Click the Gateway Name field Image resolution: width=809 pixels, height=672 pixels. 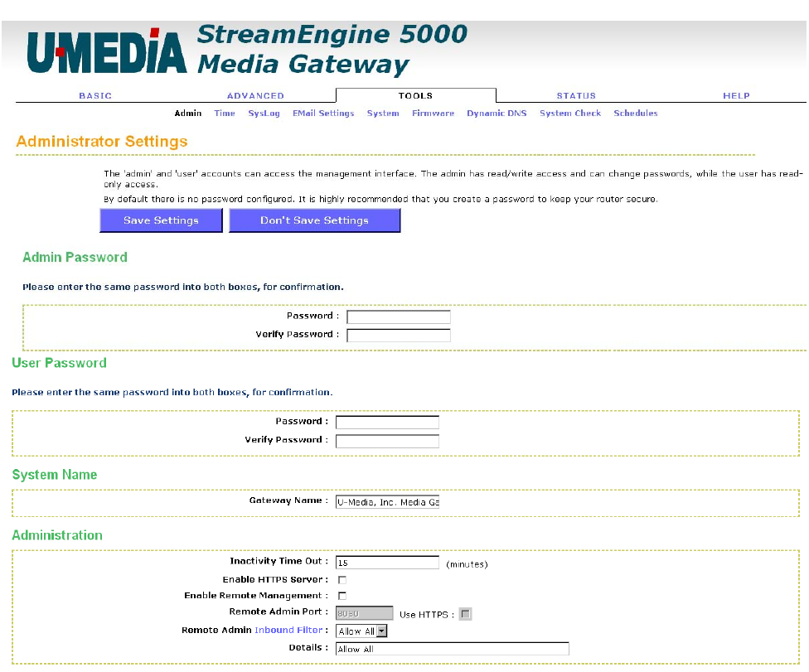pyautogui.click(x=387, y=502)
